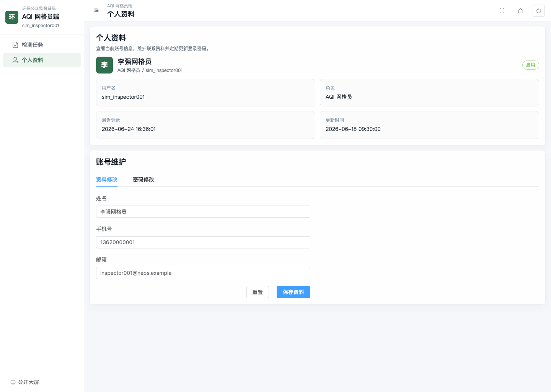Collapse sidebar with the hamburger menu icon
This screenshot has height=392, width=551.
[96, 10]
